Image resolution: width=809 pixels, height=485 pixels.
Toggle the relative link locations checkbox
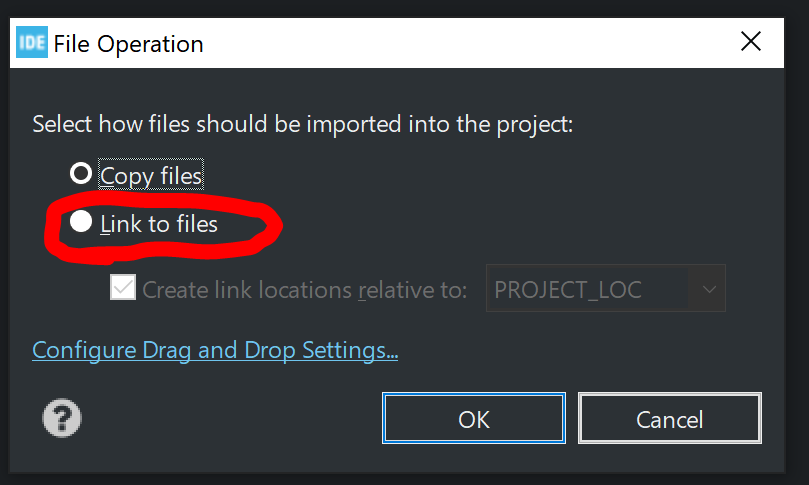click(123, 287)
